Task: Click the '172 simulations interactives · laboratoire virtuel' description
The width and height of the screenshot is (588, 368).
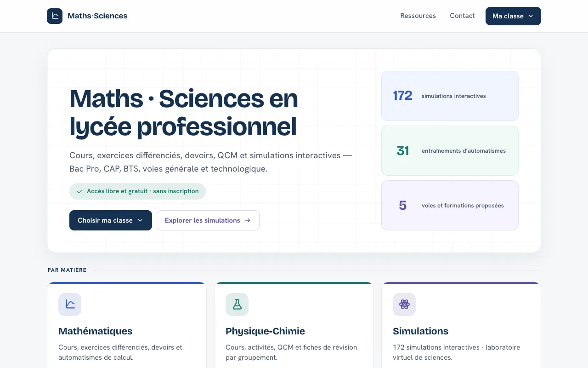Action: click(457, 352)
